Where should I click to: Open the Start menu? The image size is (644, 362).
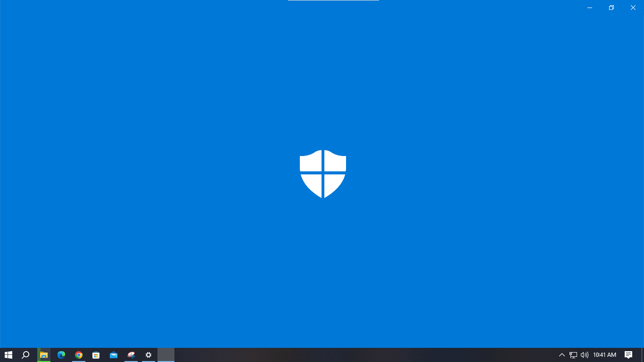coord(9,355)
